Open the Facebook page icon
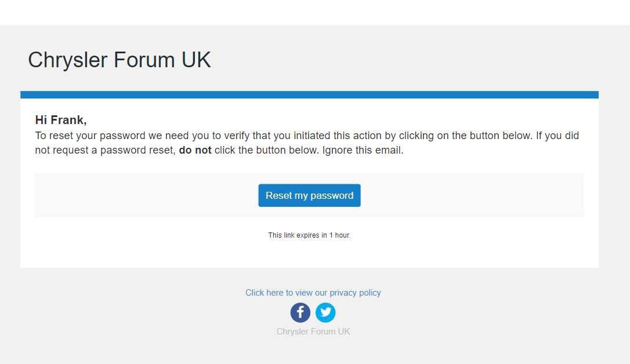 click(300, 312)
